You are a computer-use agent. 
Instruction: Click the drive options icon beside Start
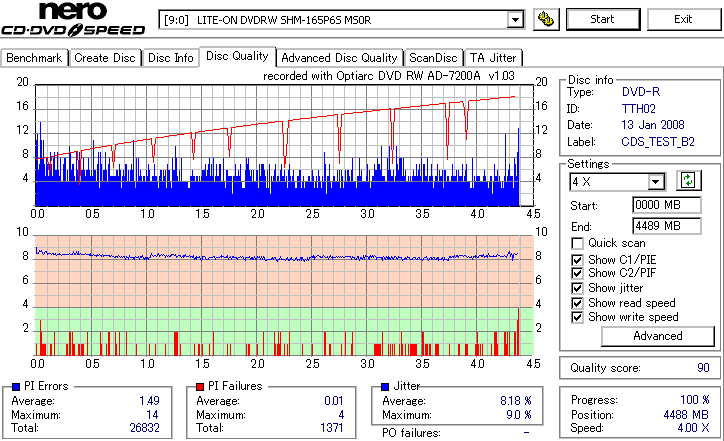point(546,19)
